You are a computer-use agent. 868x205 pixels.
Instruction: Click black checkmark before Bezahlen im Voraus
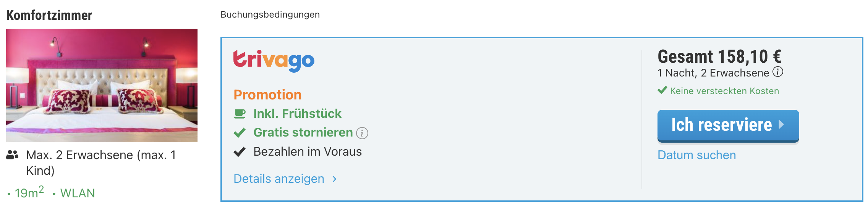(240, 152)
